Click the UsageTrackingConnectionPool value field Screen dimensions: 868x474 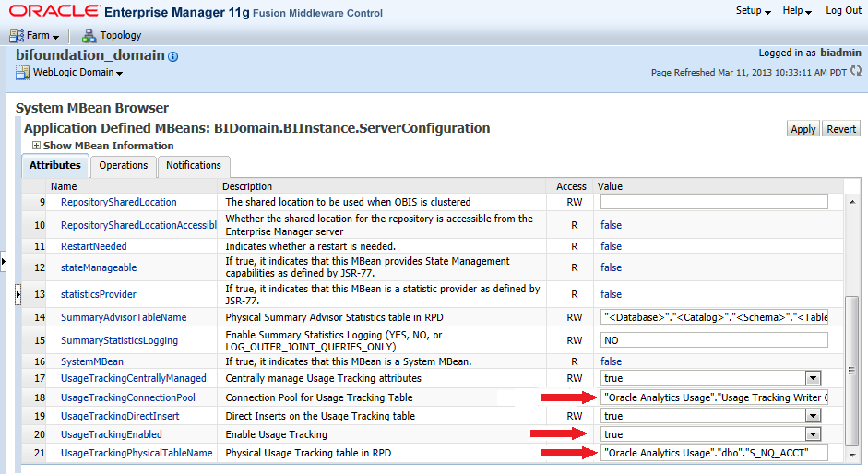point(714,397)
